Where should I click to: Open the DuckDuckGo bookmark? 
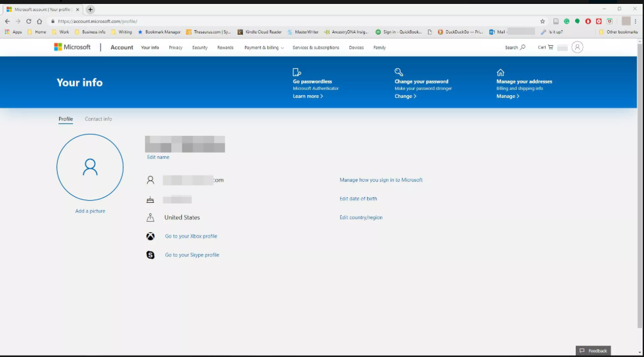(x=460, y=31)
